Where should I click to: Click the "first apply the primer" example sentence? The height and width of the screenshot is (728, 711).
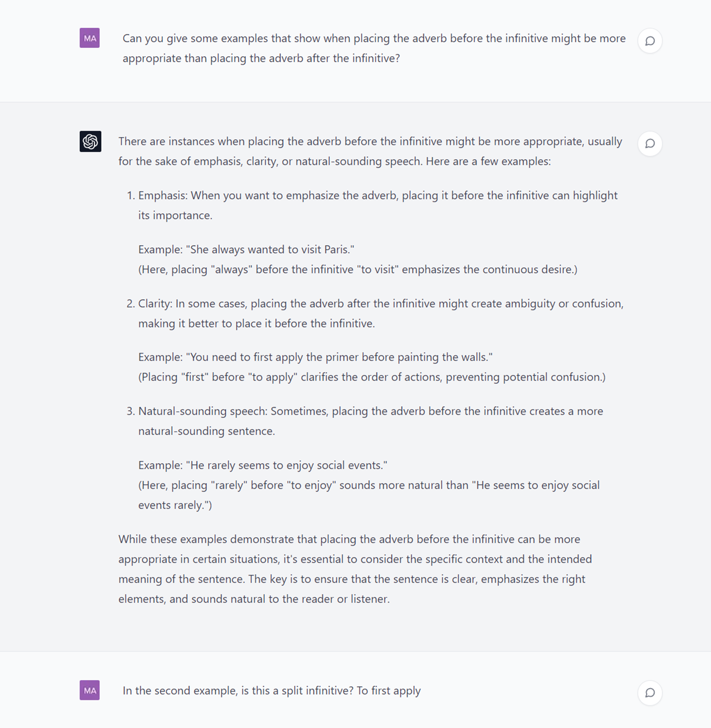(315, 357)
